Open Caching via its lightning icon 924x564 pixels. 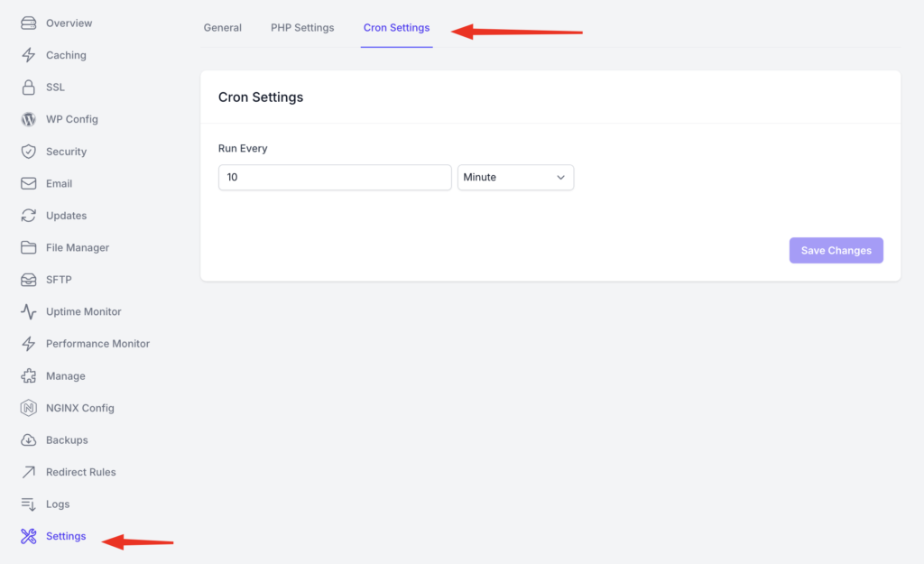coord(28,55)
